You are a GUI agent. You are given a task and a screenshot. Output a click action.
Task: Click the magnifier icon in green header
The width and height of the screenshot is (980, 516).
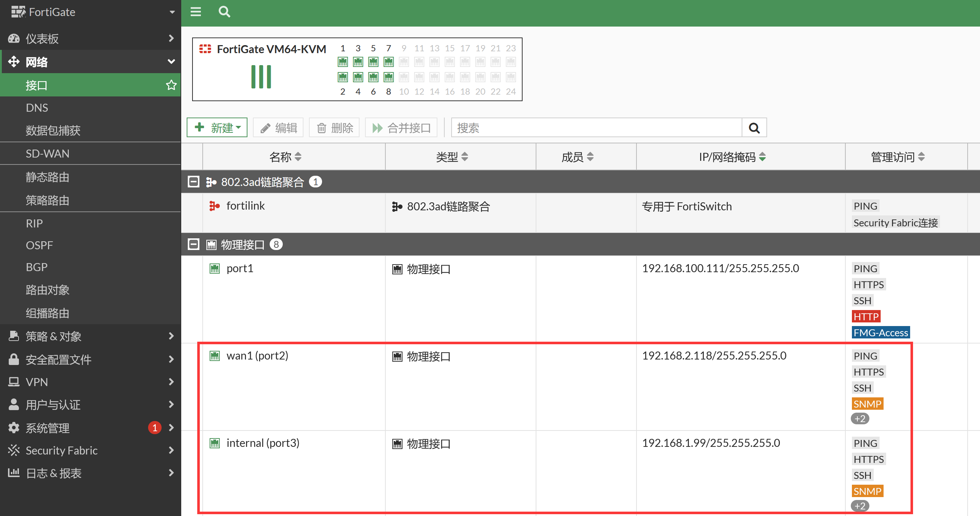(225, 12)
